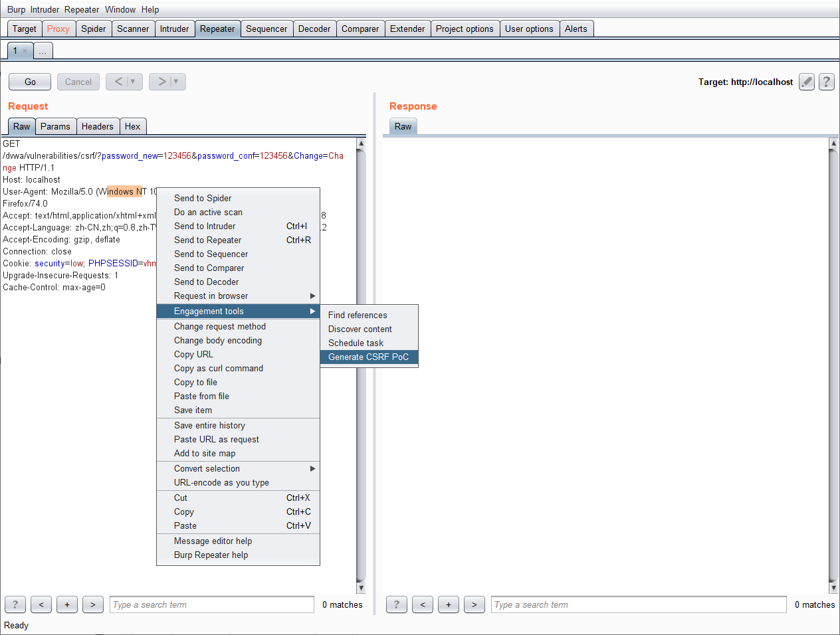Select Copy URL from context menu

pos(238,355)
